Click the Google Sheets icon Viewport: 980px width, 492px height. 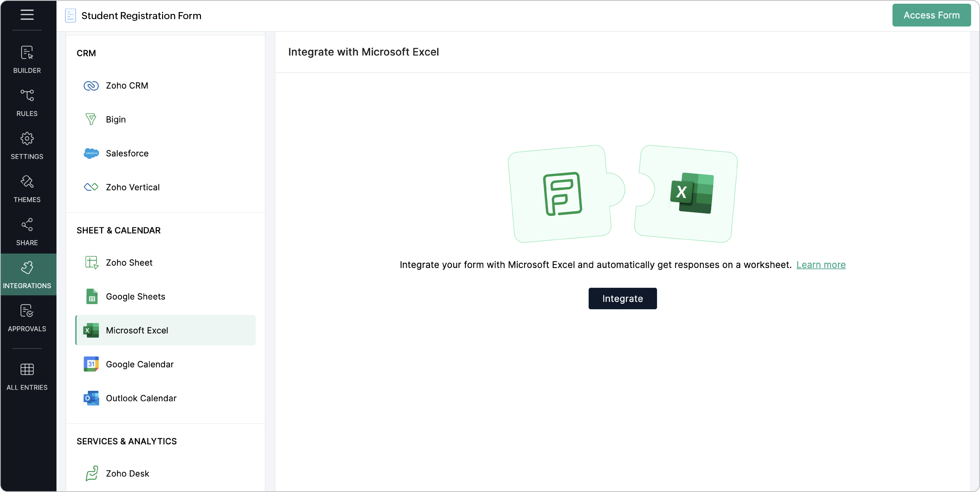tap(91, 296)
